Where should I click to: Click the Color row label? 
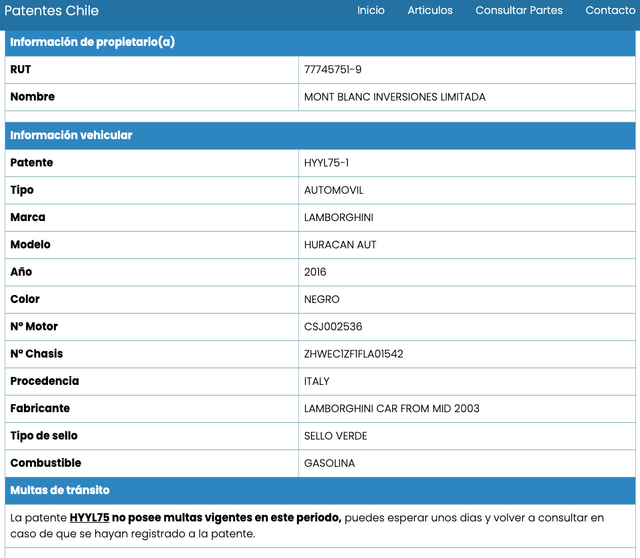(x=25, y=300)
